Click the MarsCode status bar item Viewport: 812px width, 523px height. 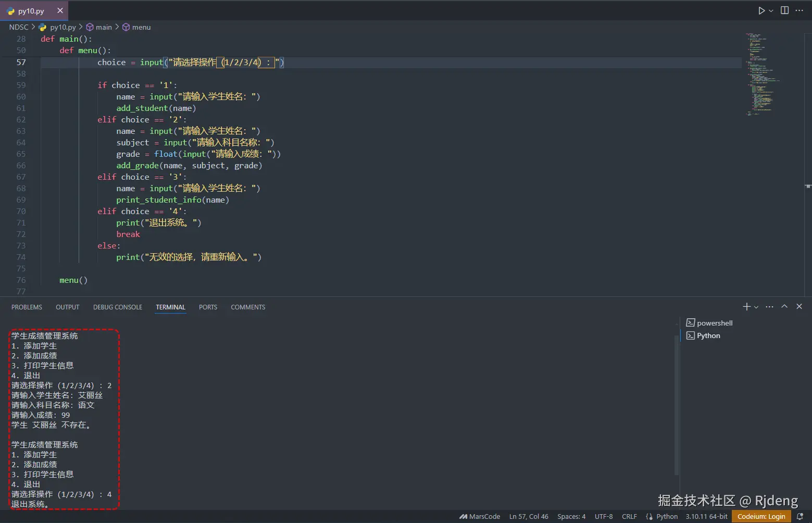[480, 516]
